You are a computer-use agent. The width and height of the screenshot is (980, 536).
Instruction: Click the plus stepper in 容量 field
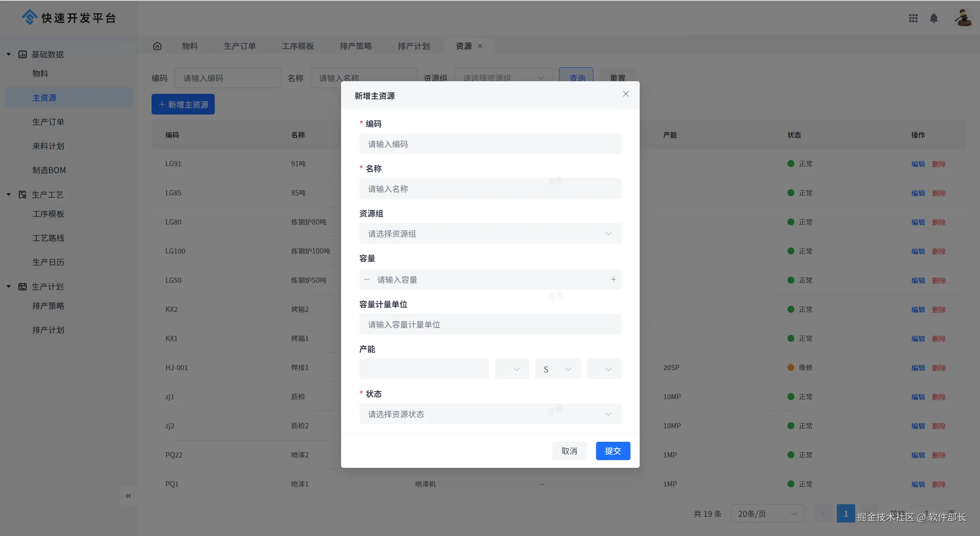[x=613, y=280]
